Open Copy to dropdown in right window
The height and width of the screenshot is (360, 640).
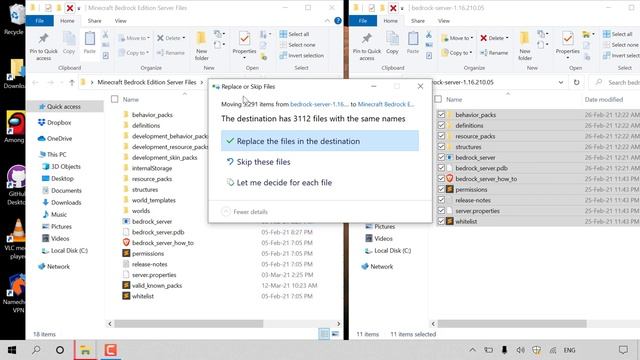(457, 53)
